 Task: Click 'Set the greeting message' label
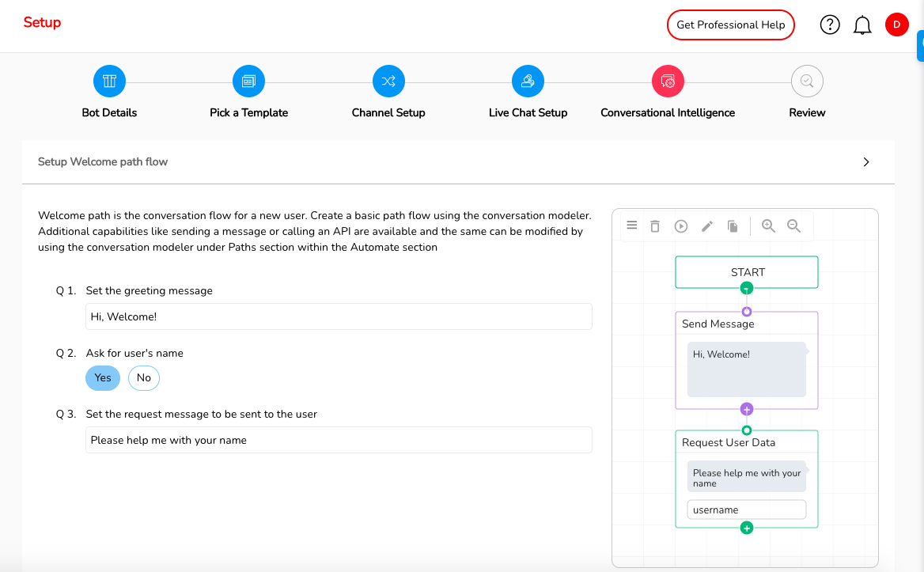tap(149, 291)
